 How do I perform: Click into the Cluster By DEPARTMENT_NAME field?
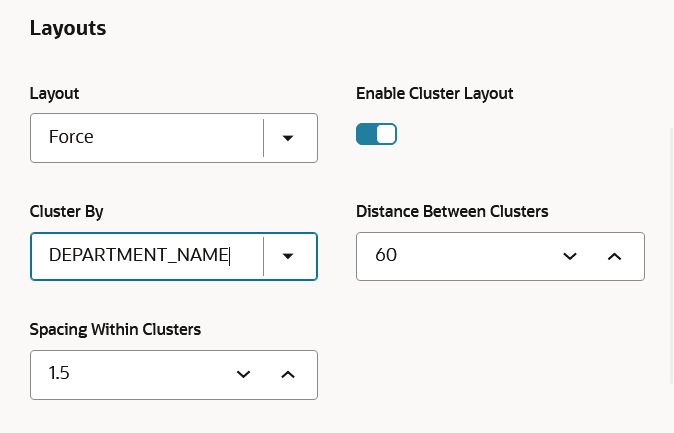(x=146, y=256)
